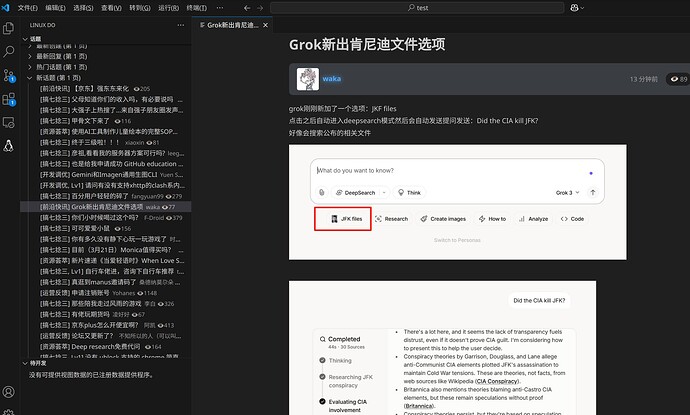Open the Copilot icon in title bar
This screenshot has height=415, width=690.
tap(574, 7)
